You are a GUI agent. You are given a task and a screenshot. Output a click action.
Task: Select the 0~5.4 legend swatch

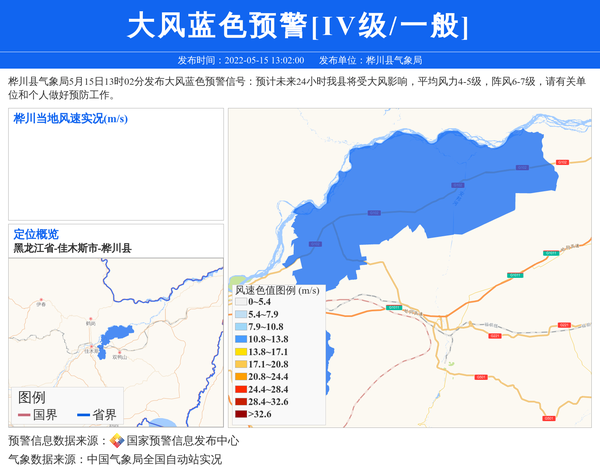click(241, 302)
